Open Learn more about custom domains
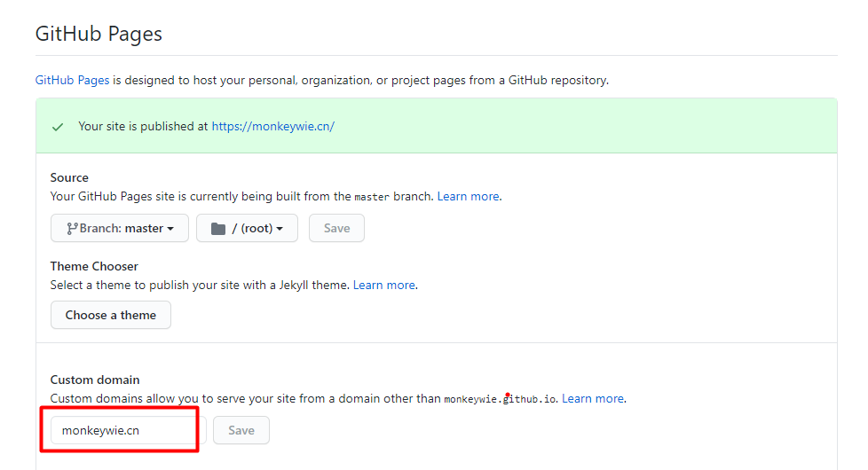Image resolution: width=868 pixels, height=470 pixels. 592,398
